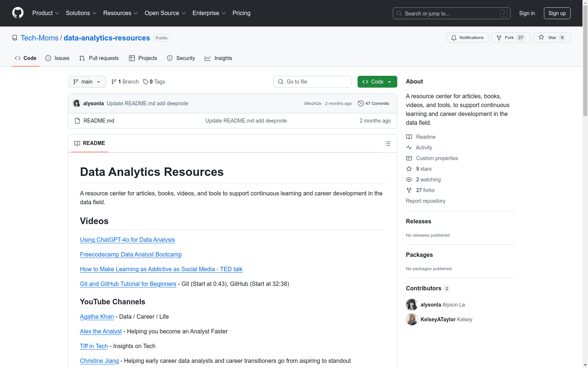Click the slash shortcut key icon in search
588x368 pixels.
coord(504,13)
